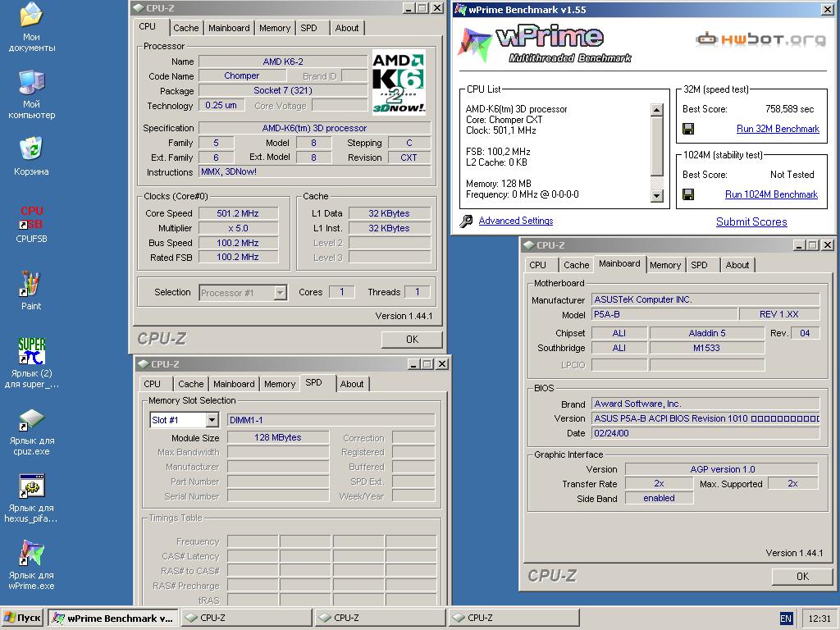Switch to second CPU-Z taskbar button
Image resolution: width=840 pixels, height=630 pixels.
coord(380,618)
